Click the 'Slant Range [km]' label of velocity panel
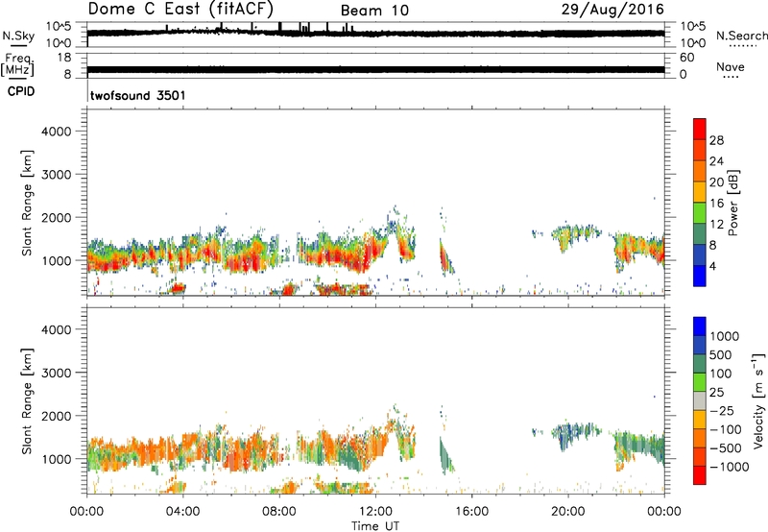 (x=27, y=400)
